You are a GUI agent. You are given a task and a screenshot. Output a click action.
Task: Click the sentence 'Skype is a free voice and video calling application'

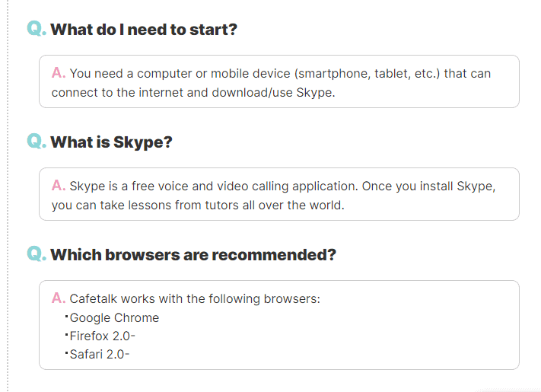pos(213,186)
